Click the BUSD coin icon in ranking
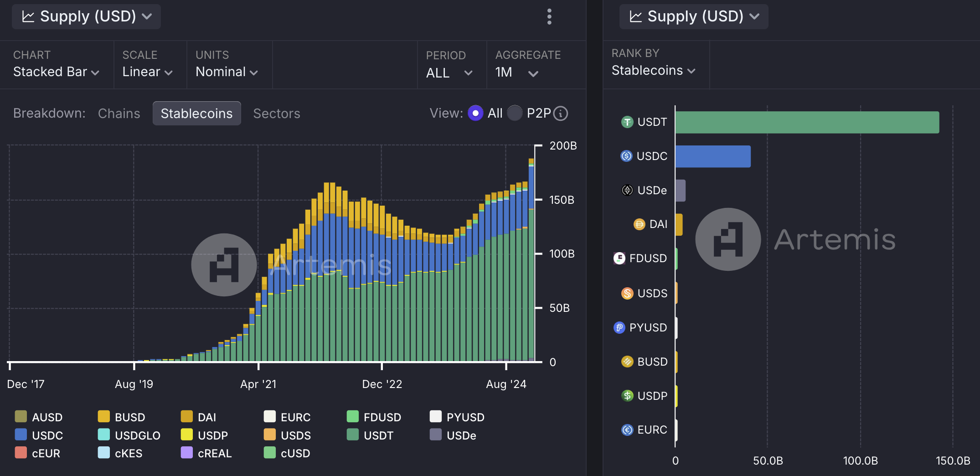This screenshot has width=980, height=476. [627, 362]
